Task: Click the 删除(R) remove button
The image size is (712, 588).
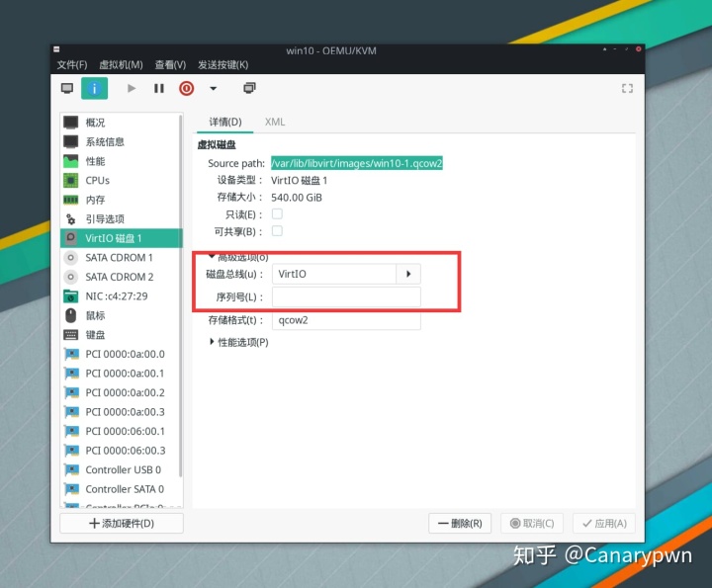Action: pyautogui.click(x=460, y=523)
